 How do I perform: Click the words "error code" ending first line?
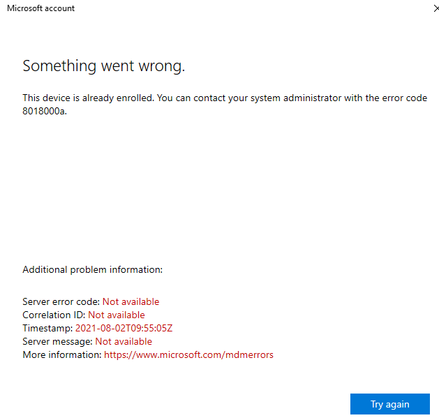coord(405,98)
